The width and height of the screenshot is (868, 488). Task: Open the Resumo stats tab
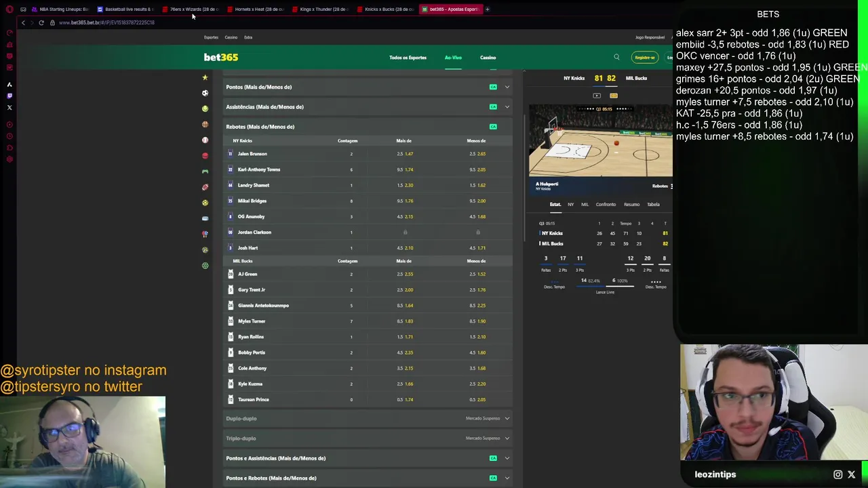[631, 204]
